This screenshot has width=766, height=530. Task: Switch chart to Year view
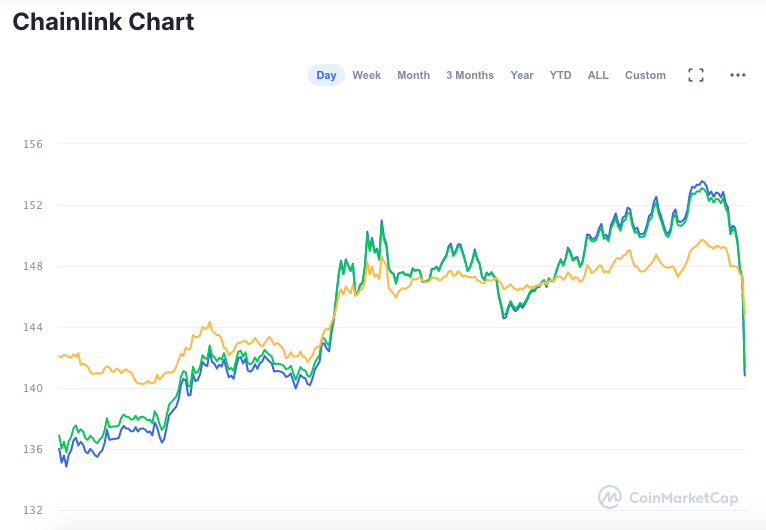(522, 75)
